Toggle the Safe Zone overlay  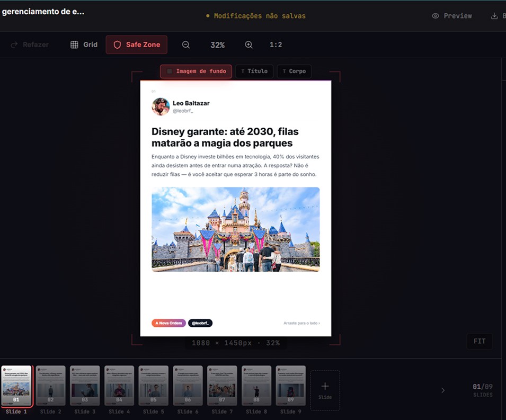coord(137,44)
